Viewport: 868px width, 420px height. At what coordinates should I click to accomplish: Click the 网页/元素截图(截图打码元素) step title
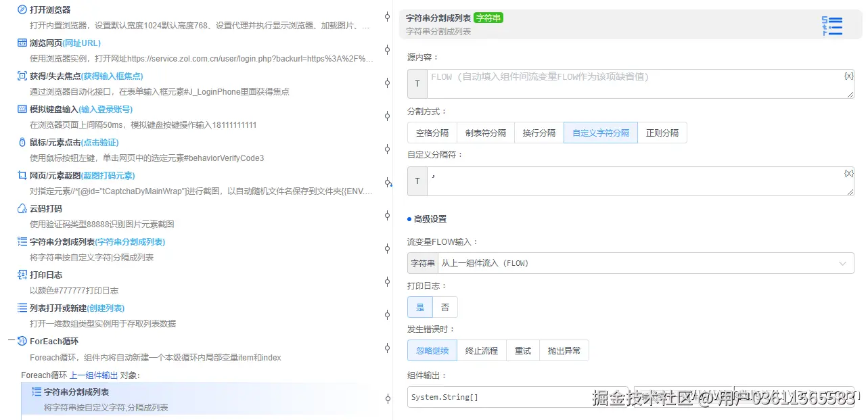pyautogui.click(x=83, y=175)
